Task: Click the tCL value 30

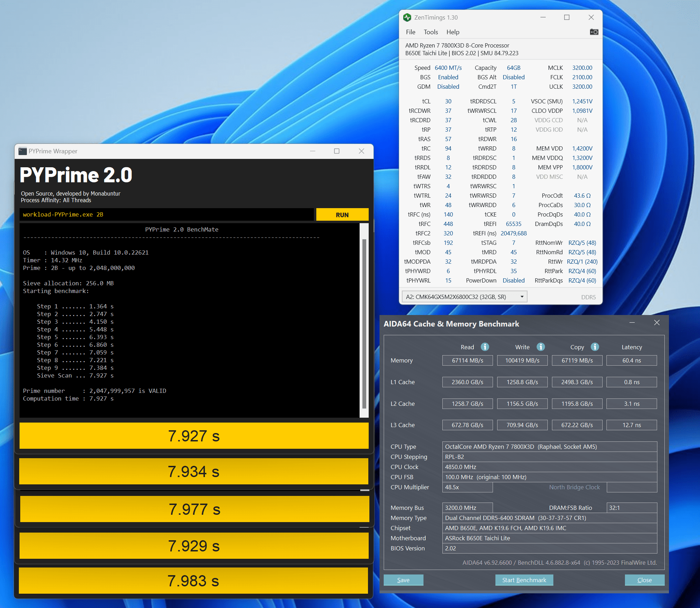Action: 448,101
